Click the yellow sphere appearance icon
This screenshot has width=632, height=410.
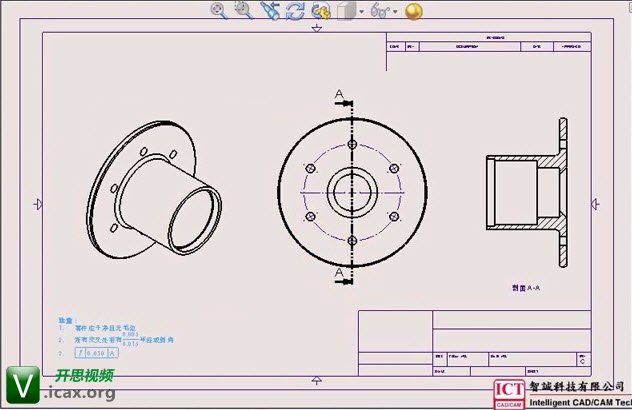tap(413, 12)
